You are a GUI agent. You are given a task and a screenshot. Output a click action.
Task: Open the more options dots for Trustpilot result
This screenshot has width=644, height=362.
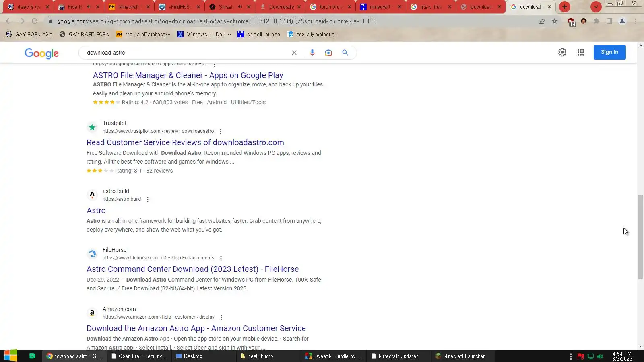[x=221, y=132]
